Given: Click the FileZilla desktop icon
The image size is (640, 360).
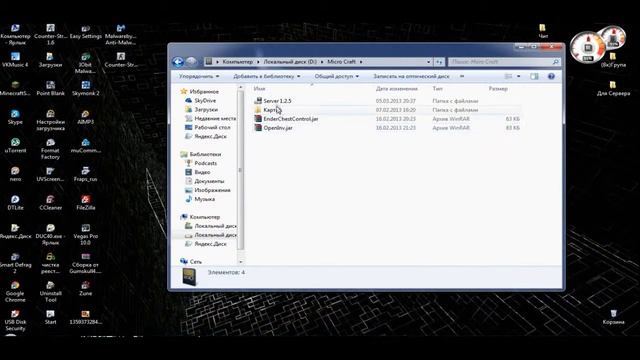Looking at the screenshot, I should coord(85,203).
